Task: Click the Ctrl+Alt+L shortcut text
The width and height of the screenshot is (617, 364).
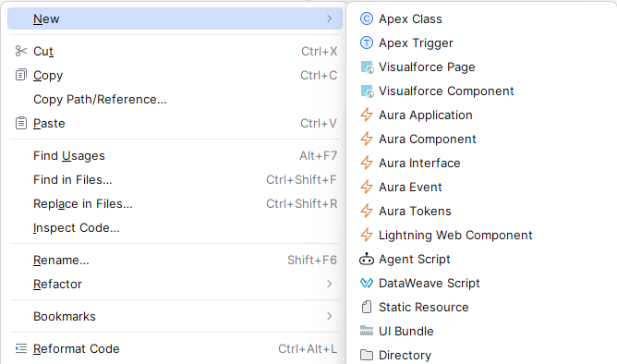Action: (308, 348)
